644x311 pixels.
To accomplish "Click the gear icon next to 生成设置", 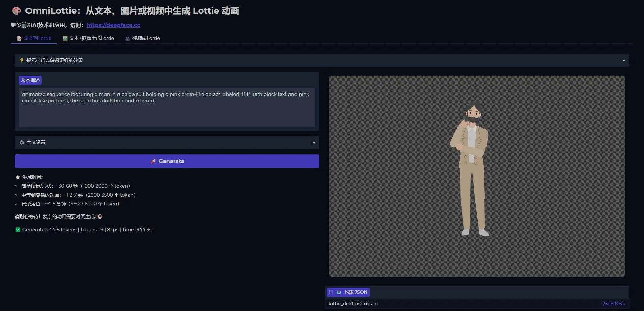I will point(22,142).
